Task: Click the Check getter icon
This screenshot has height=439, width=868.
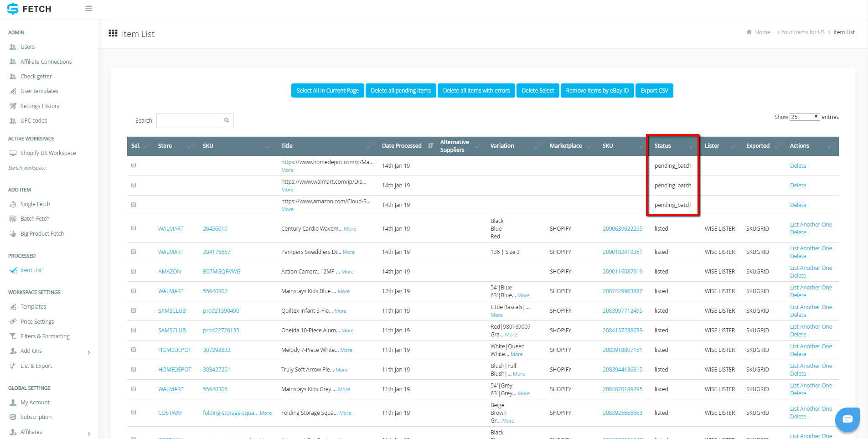Action: (x=13, y=77)
